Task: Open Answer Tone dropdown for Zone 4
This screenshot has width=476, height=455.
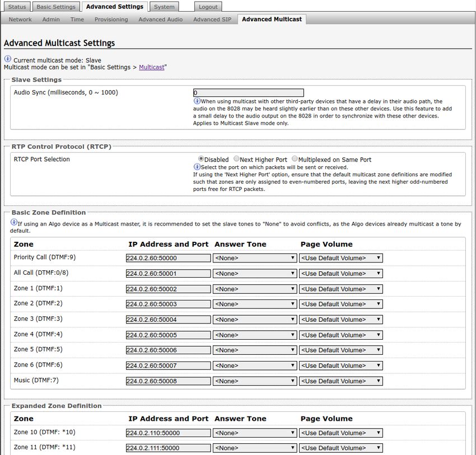Action: [x=255, y=335]
